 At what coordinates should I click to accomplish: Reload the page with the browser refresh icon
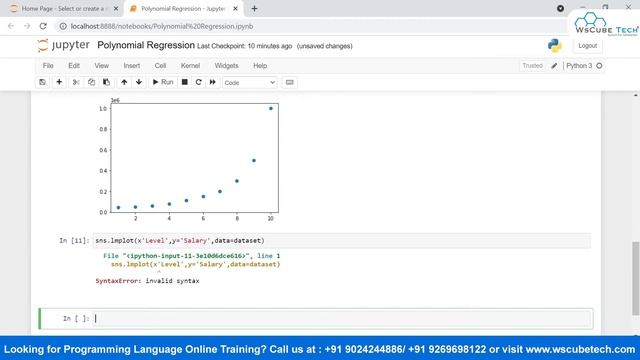(43, 26)
